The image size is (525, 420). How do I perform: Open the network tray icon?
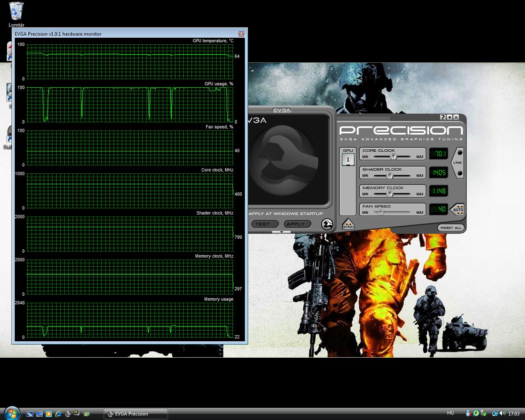495,413
